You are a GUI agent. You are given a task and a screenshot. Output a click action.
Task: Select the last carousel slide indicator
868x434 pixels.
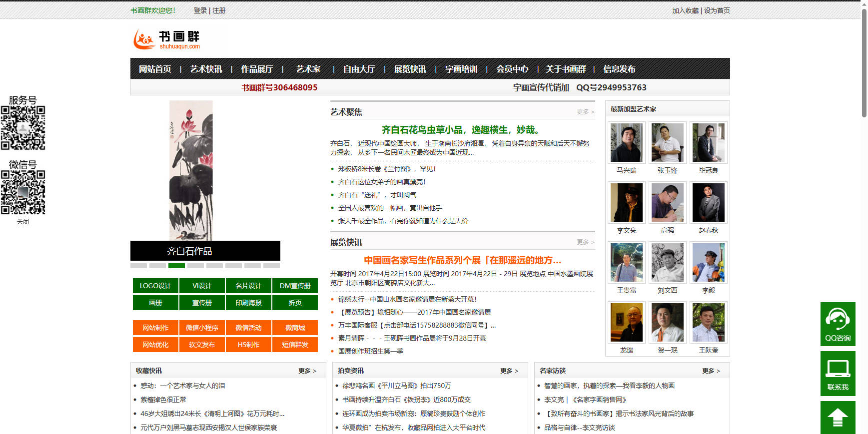point(271,266)
